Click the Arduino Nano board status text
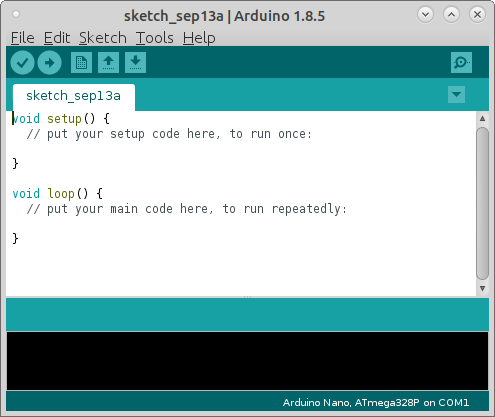The width and height of the screenshot is (495, 417). (x=376, y=403)
